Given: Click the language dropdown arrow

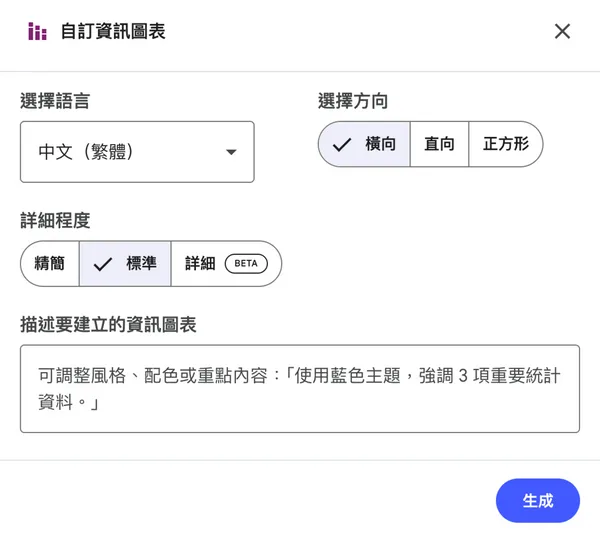Looking at the screenshot, I should [231, 152].
